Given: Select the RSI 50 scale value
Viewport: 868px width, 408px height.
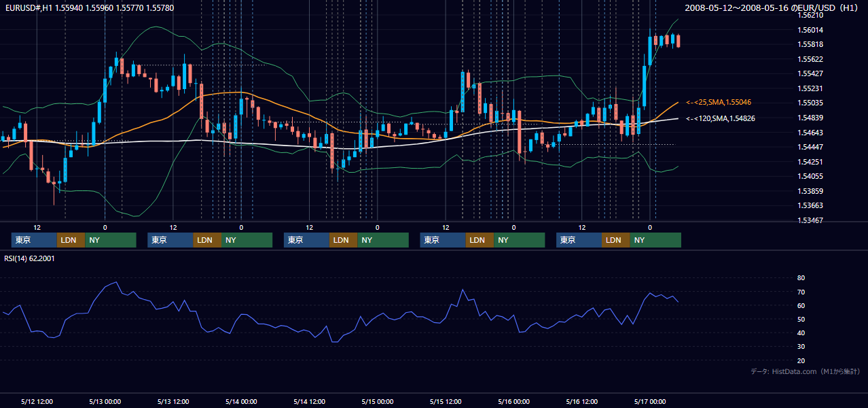Looking at the screenshot, I should 801,319.
